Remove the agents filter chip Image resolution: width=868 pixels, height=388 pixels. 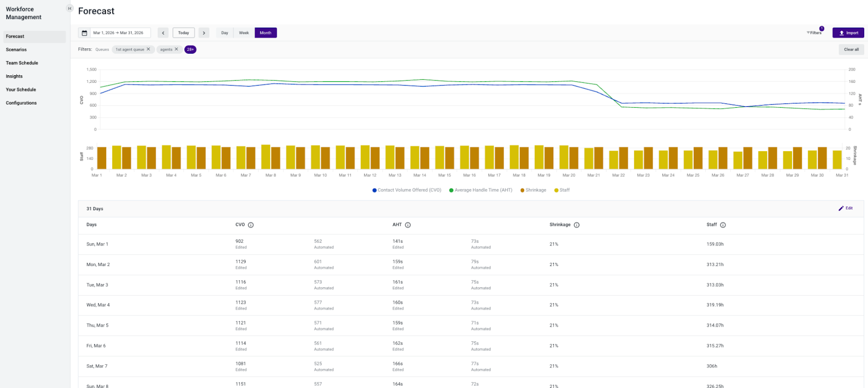coord(176,49)
